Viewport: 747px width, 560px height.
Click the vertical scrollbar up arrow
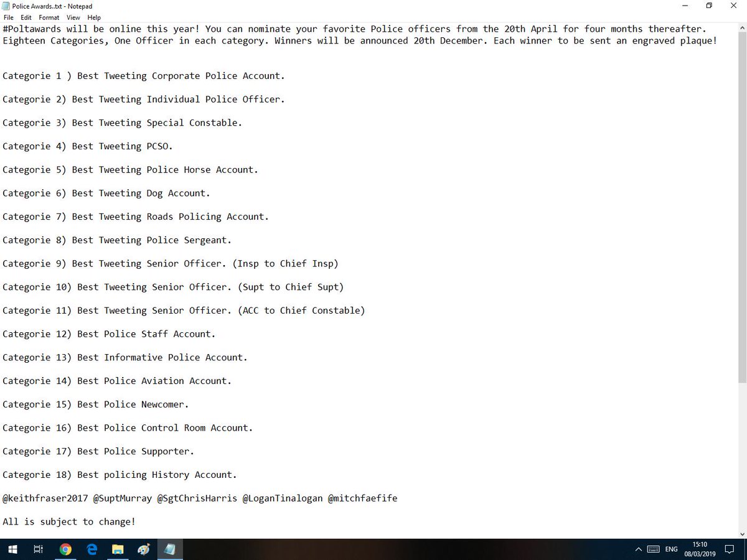click(742, 27)
